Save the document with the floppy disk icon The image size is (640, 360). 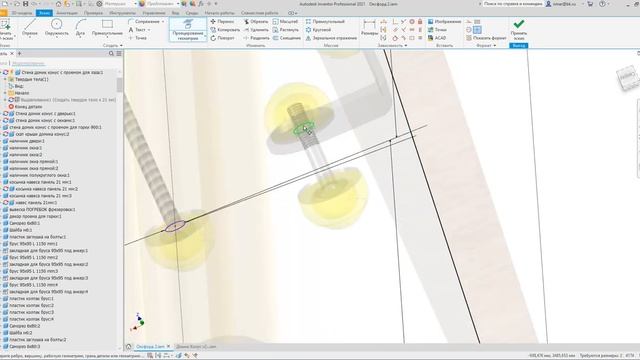pyautogui.click(x=26, y=4)
